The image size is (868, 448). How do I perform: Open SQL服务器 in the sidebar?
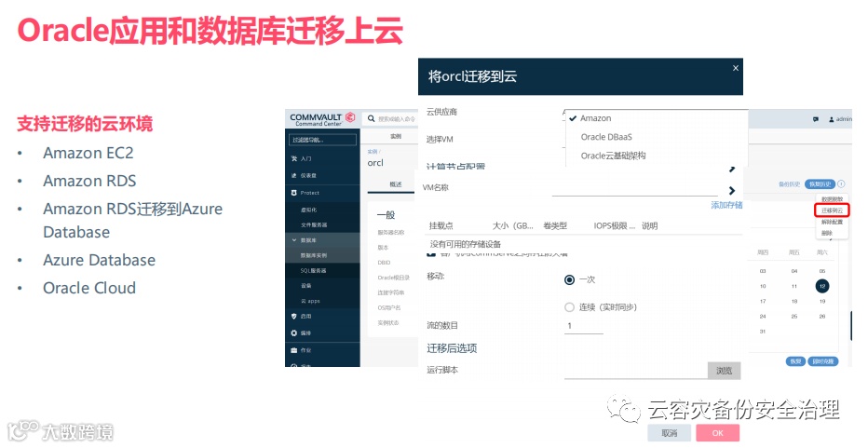point(313,271)
